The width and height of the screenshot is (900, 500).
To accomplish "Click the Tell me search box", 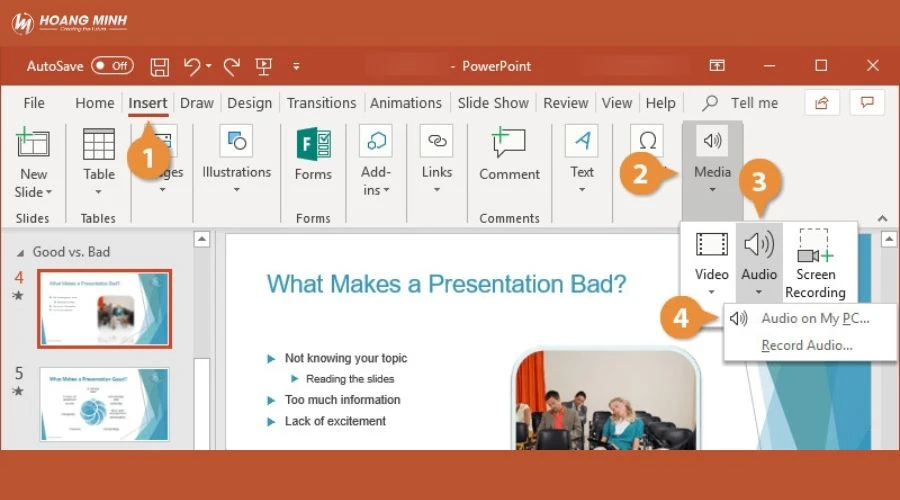I will pos(753,103).
